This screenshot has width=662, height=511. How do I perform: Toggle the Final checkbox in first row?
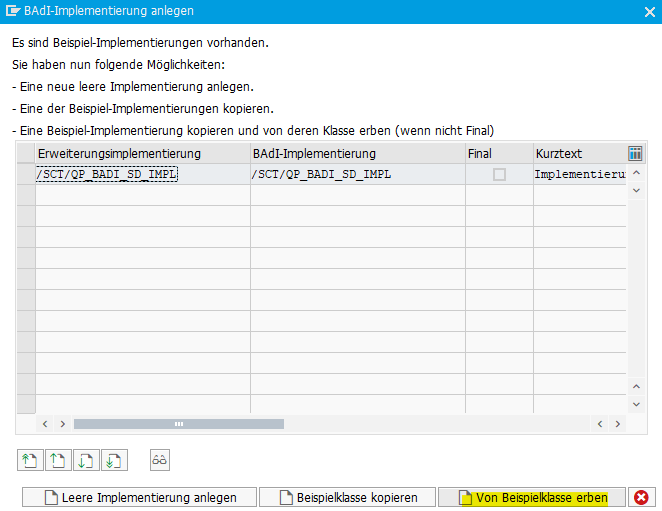pos(499,174)
